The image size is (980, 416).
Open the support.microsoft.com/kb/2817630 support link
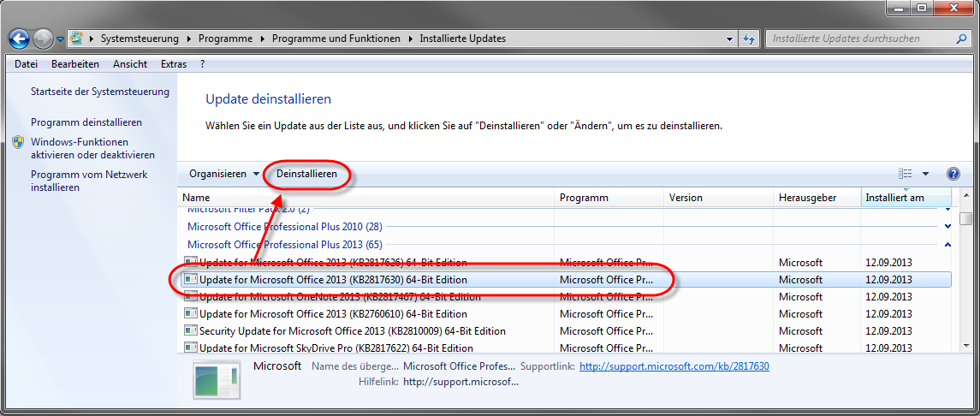[674, 366]
